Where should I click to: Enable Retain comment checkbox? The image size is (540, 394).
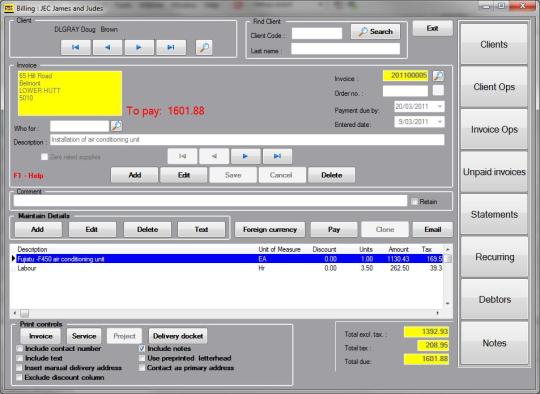[x=414, y=202]
